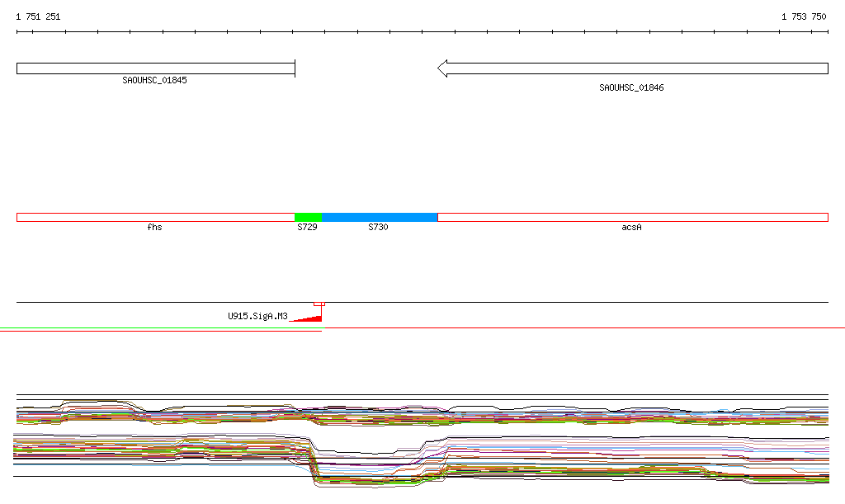Open the SAOUHSC_01845 text label

coord(154,80)
